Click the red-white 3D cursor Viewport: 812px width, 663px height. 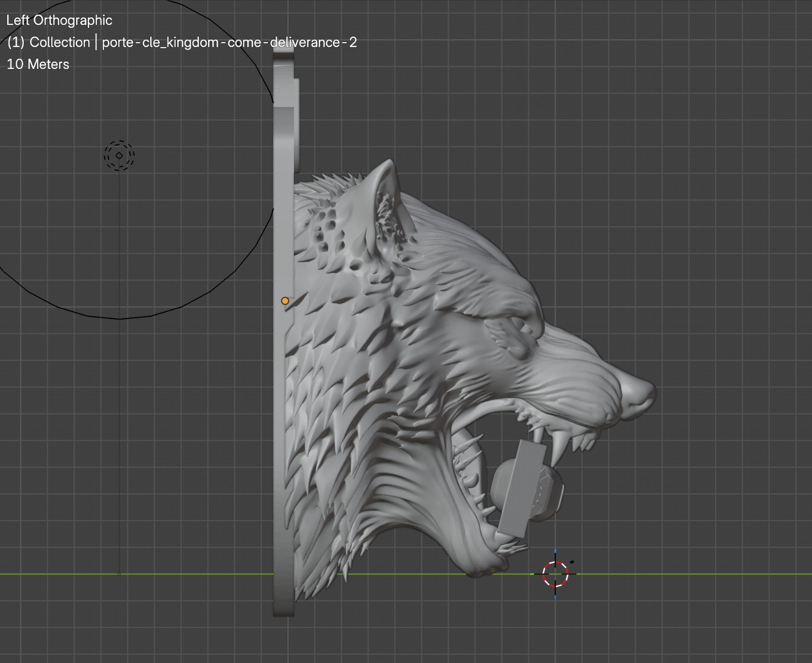555,574
